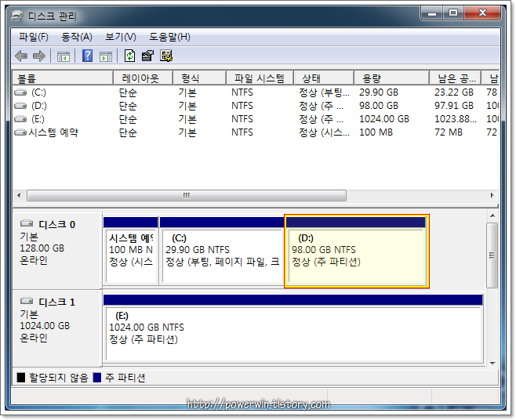Select the 시스템 예약 volume icon
The height and width of the screenshot is (420, 516).
tap(20, 132)
